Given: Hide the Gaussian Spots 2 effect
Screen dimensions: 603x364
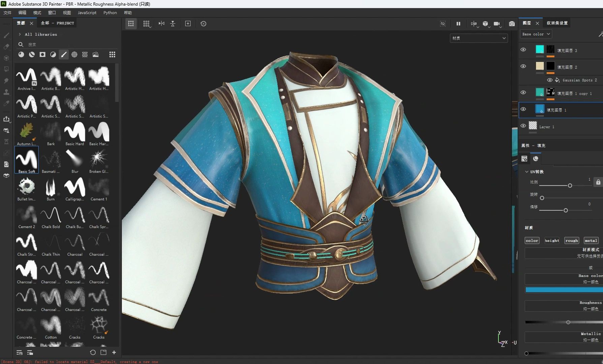Looking at the screenshot, I should pos(549,80).
